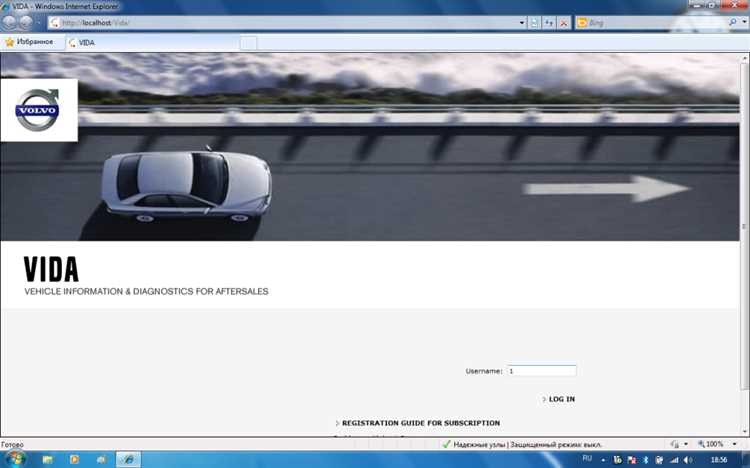Open the Избранное favorites button
Image resolution: width=750 pixels, height=468 pixels.
pos(29,42)
